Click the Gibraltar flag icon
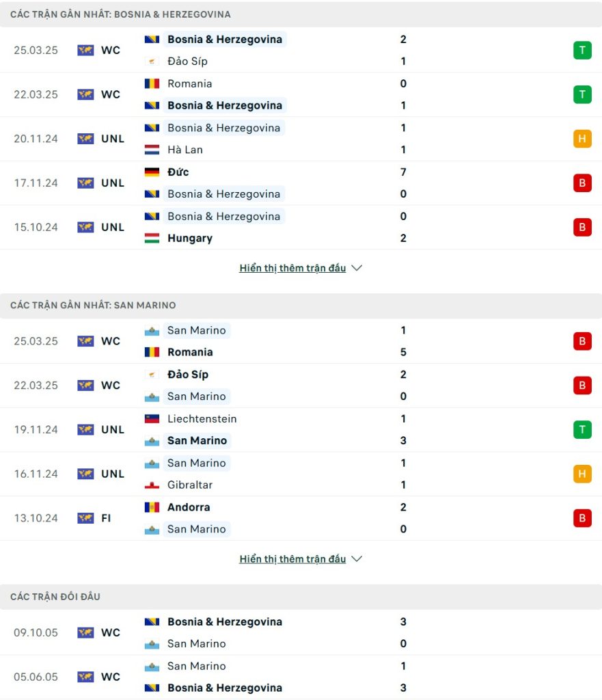 tap(152, 485)
